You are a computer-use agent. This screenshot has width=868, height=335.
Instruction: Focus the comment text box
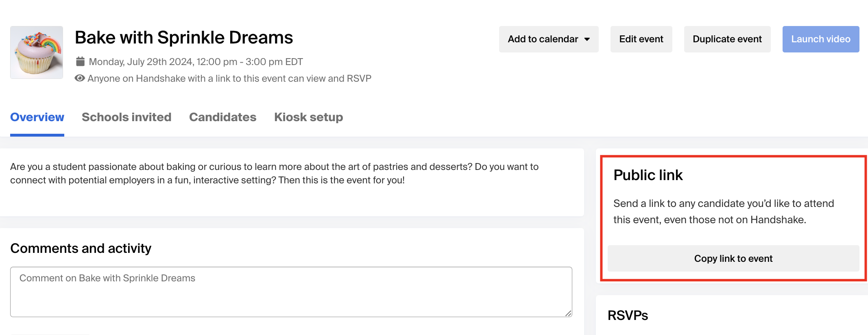pos(291,292)
